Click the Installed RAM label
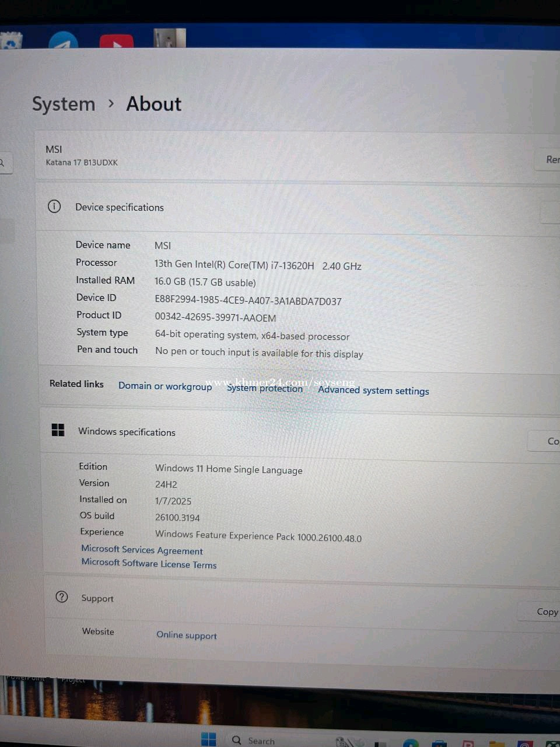 106,280
